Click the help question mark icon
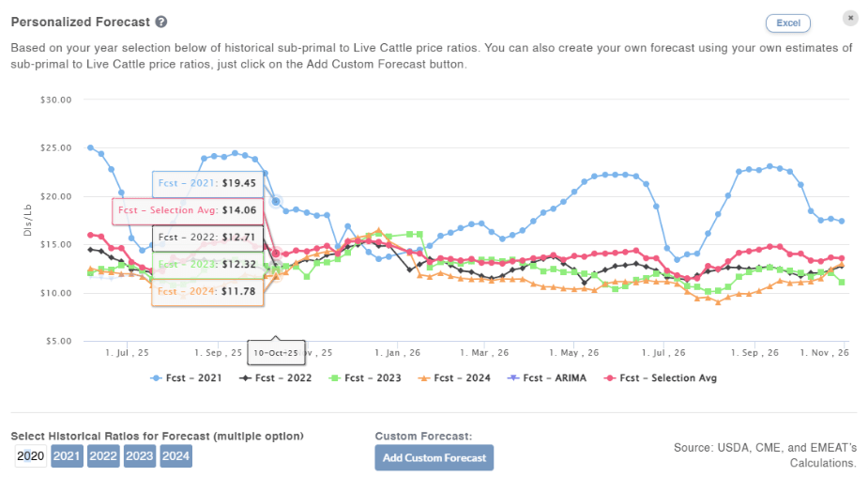This screenshot has width=868, height=477. tap(161, 22)
